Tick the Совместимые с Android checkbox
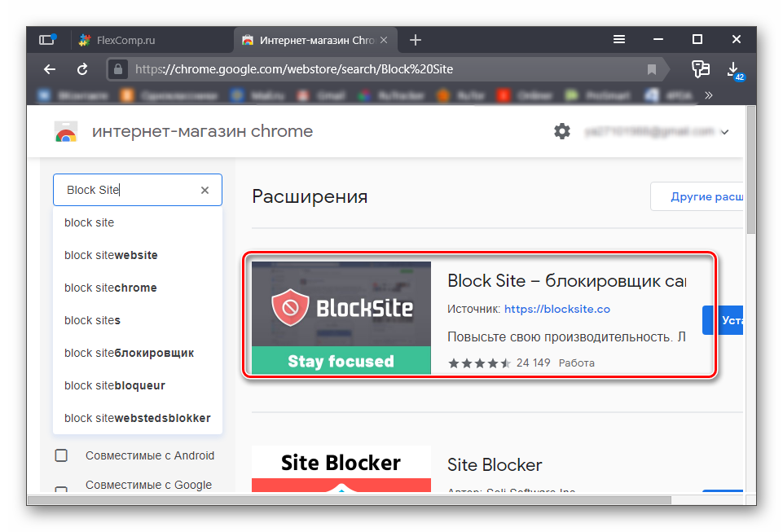The width and height of the screenshot is (783, 532). (61, 455)
